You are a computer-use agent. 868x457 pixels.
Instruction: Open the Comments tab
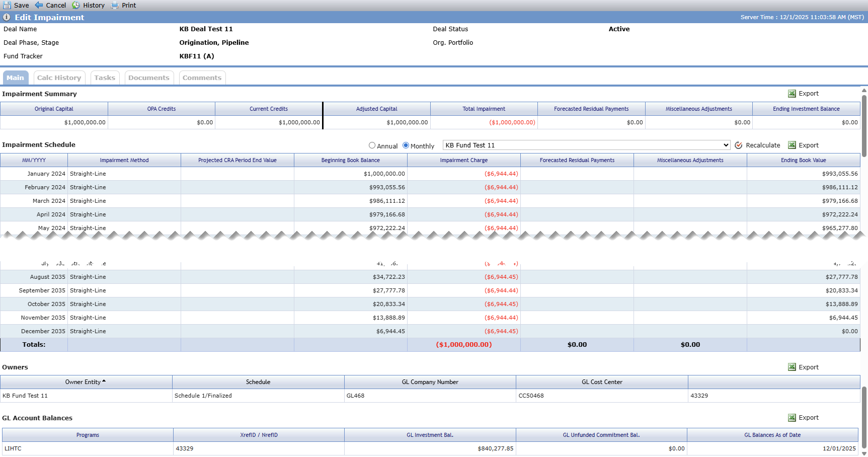coord(202,78)
